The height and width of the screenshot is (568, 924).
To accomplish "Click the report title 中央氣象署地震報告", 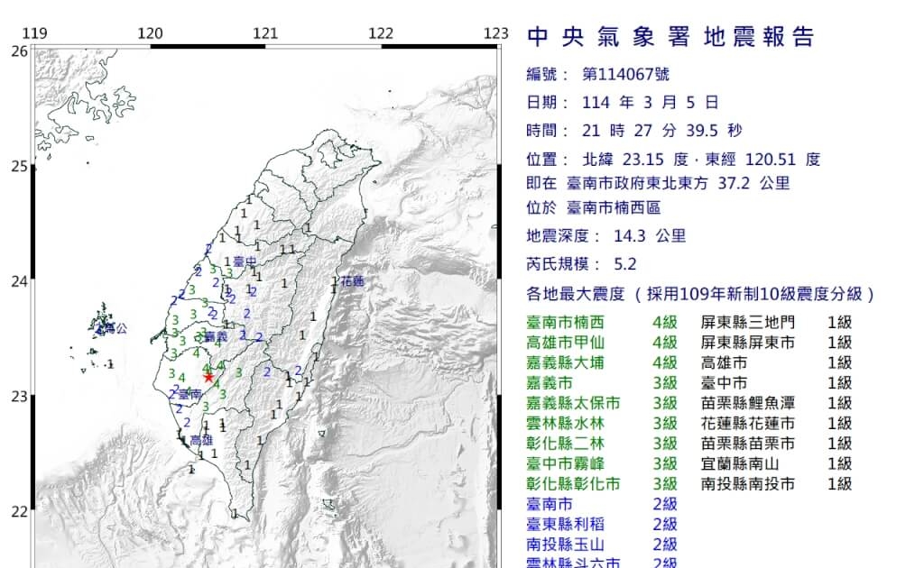I will (670, 36).
